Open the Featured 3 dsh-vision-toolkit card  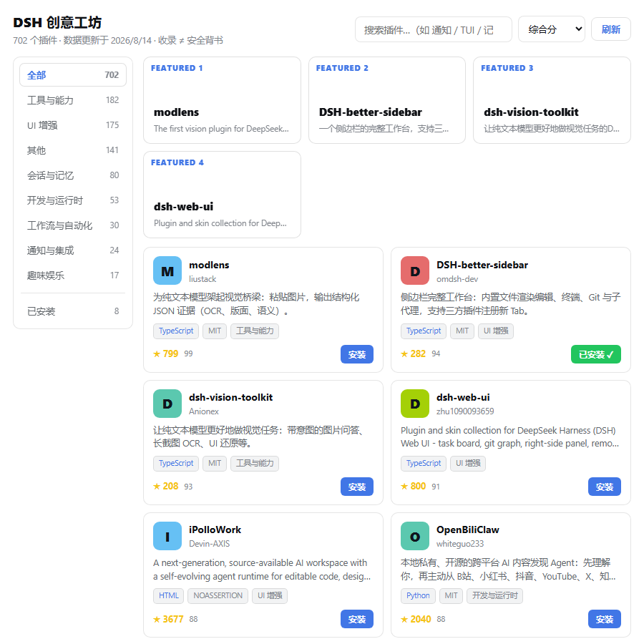coord(552,100)
